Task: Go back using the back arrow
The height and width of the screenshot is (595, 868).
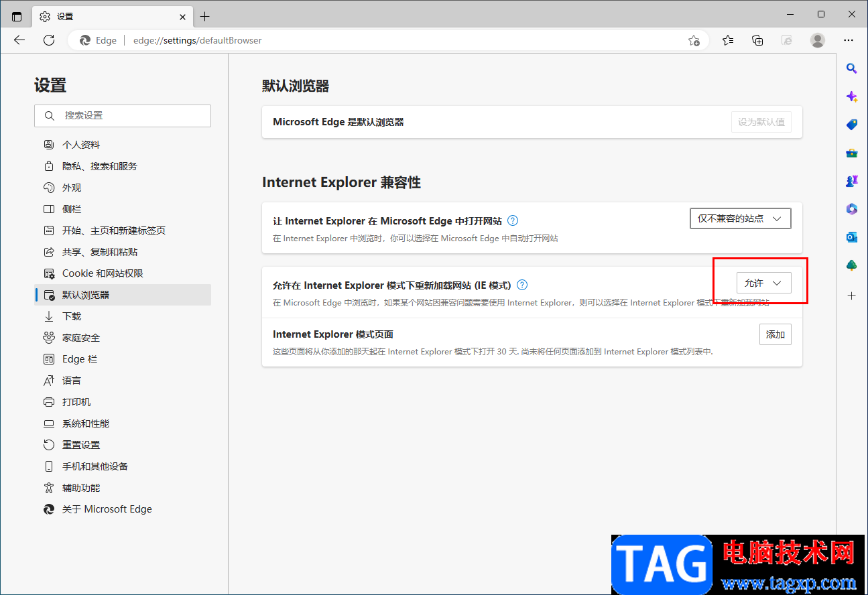Action: coord(19,40)
